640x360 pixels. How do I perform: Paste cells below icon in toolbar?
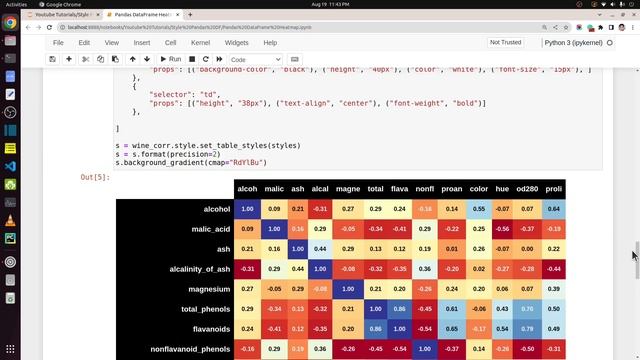click(116, 59)
